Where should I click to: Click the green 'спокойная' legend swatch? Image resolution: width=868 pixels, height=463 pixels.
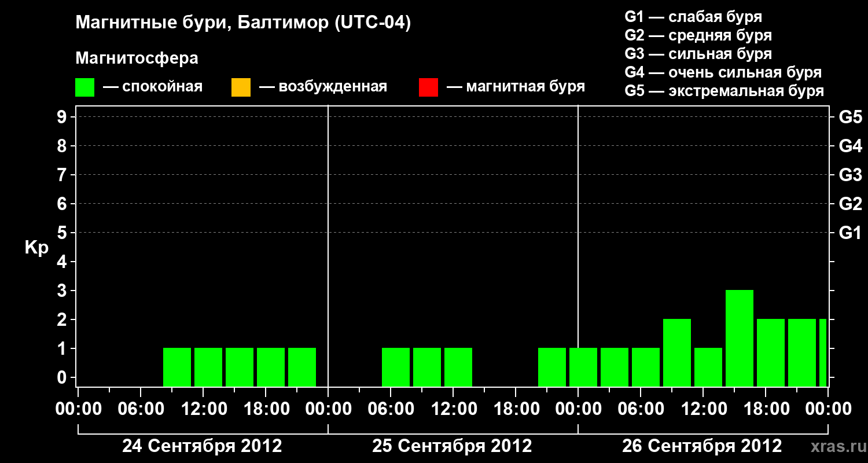tap(84, 87)
